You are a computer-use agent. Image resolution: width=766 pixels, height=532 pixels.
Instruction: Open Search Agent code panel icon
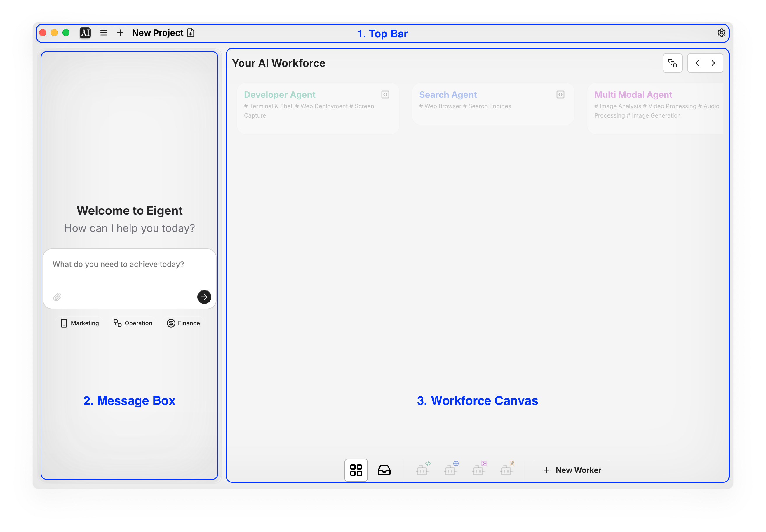560,95
